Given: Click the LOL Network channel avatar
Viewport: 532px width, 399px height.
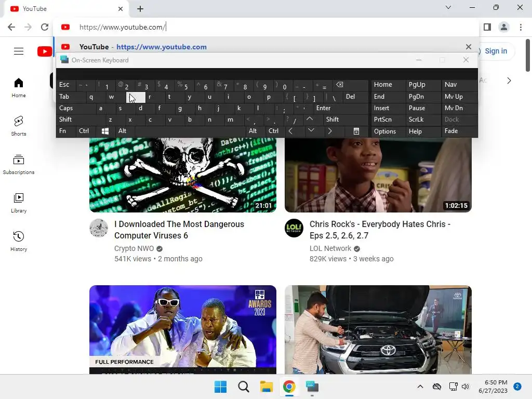Looking at the screenshot, I should click(294, 228).
